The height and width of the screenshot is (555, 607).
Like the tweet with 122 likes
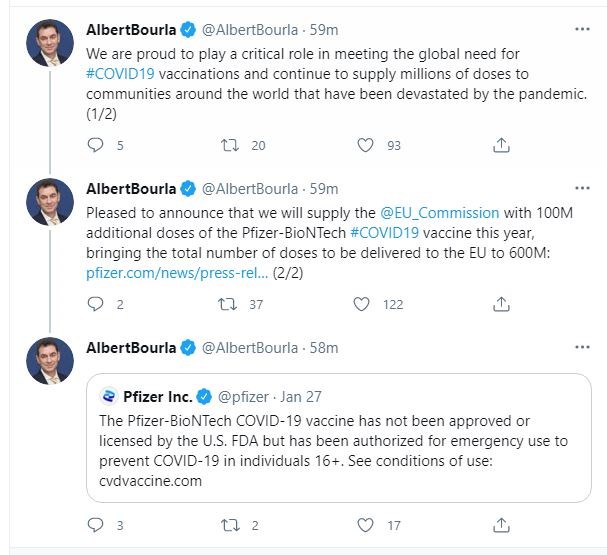[365, 304]
